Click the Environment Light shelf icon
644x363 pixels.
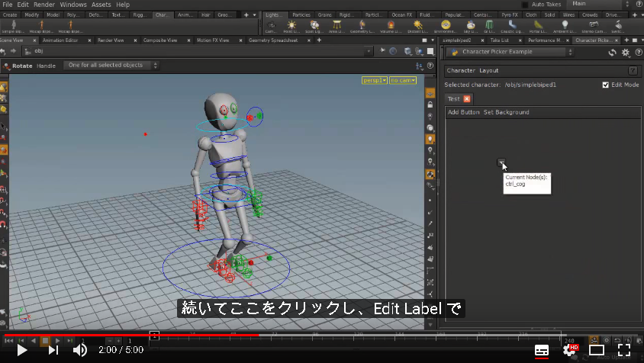[445, 27]
